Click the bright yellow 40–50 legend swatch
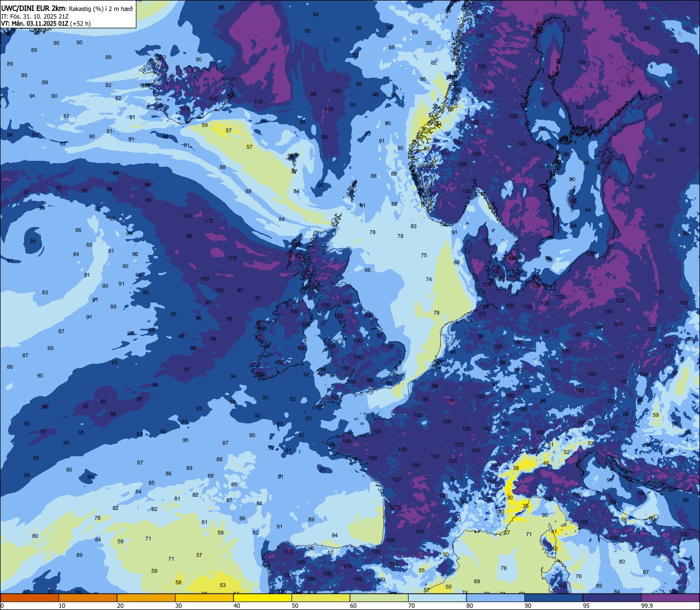Image resolution: width=700 pixels, height=610 pixels. tap(262, 597)
